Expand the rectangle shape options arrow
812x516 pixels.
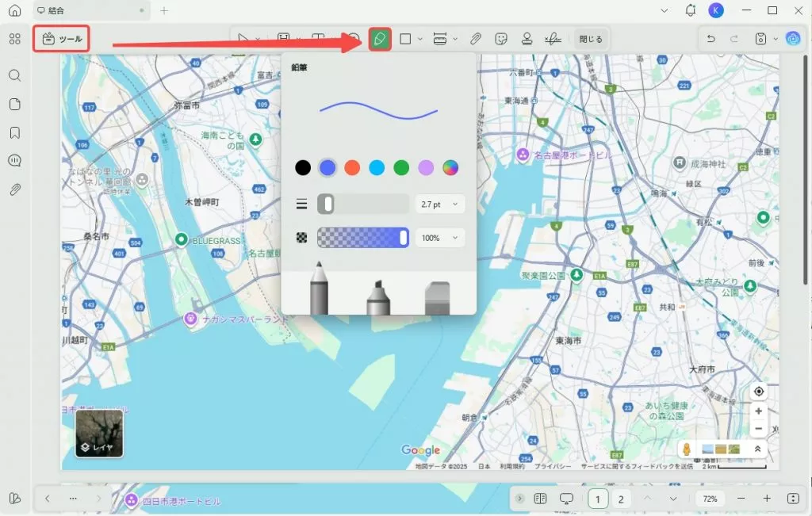[x=420, y=39]
